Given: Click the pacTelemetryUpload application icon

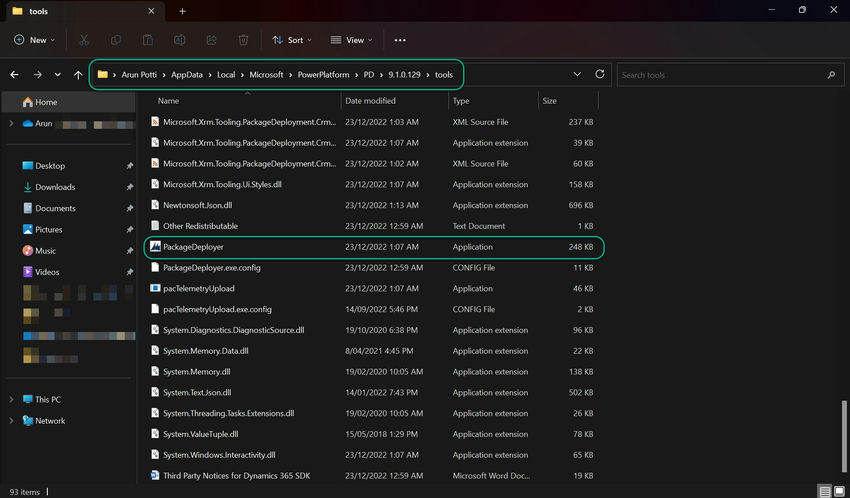Looking at the screenshot, I should [x=155, y=288].
